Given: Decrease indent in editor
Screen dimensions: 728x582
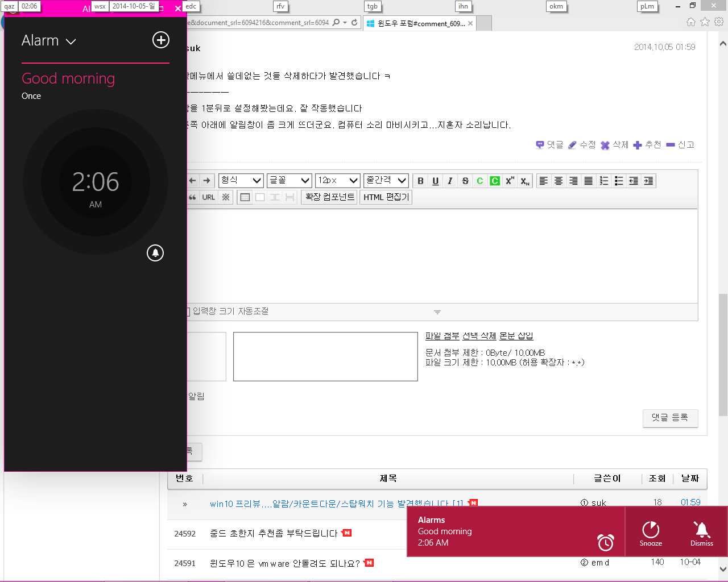Looking at the screenshot, I should click(x=633, y=181).
